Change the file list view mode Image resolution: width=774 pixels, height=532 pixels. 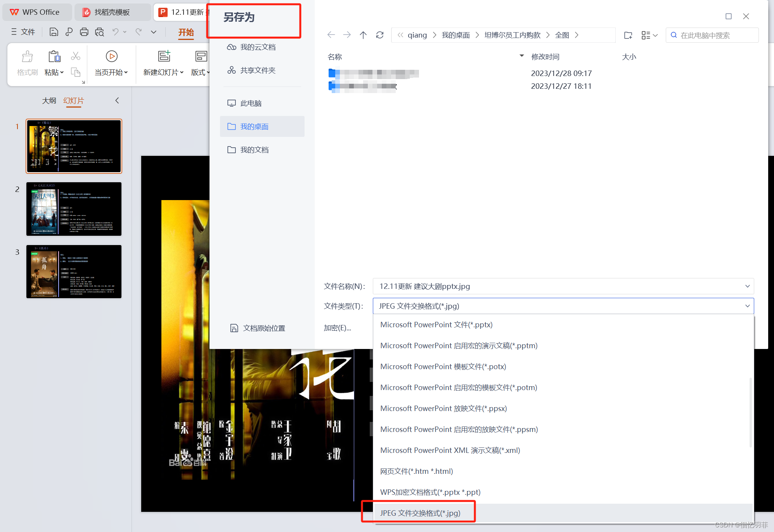(649, 35)
